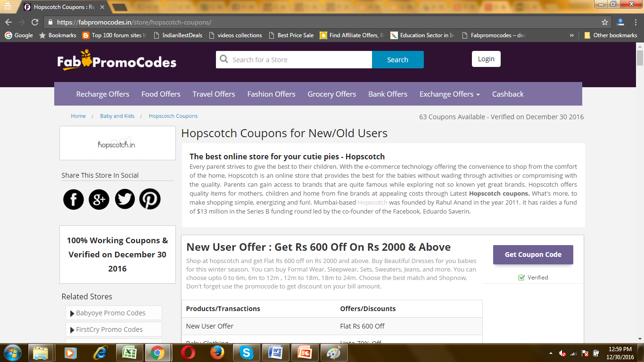Open IndianBestDeals bookmark
The height and width of the screenshot is (362, 644).
[x=178, y=35]
